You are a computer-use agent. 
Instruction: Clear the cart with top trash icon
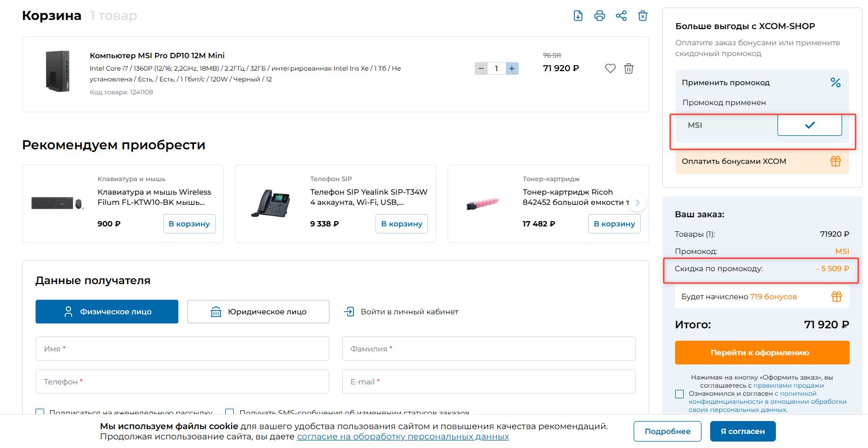[643, 16]
